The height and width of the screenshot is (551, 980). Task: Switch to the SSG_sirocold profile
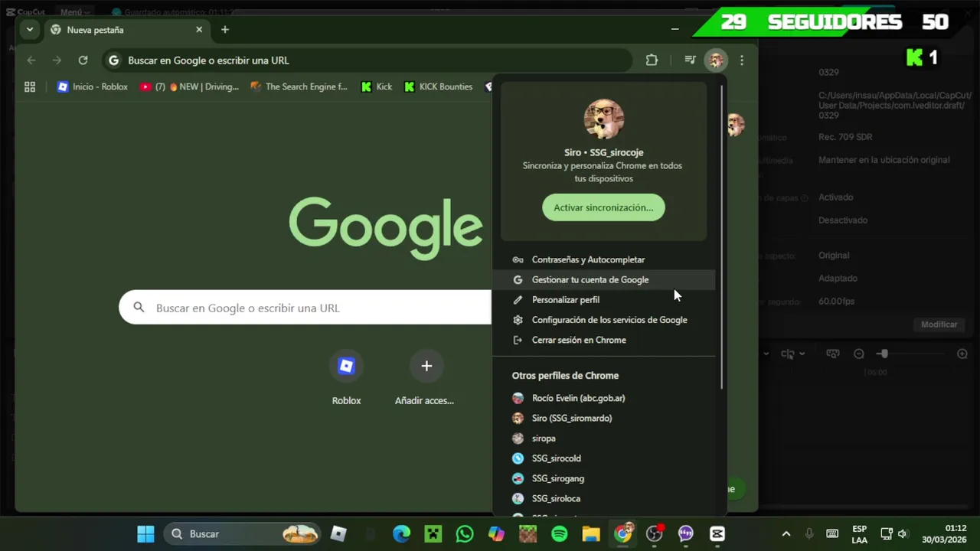click(604, 458)
